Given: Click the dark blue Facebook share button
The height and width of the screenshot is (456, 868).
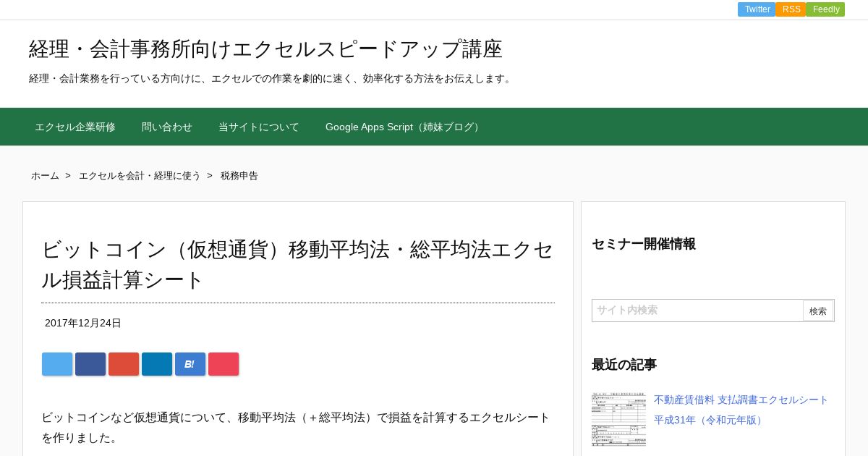Looking at the screenshot, I should pos(90,364).
